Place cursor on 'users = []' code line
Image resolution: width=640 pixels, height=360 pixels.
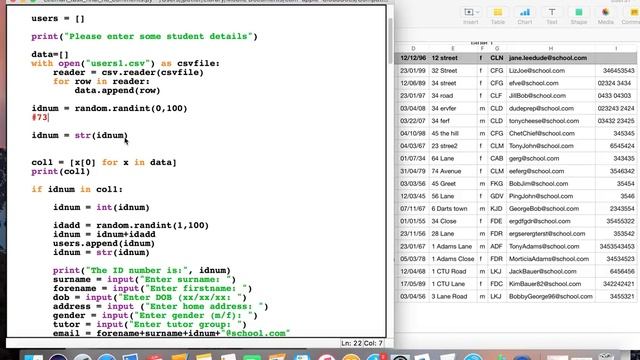pos(58,19)
